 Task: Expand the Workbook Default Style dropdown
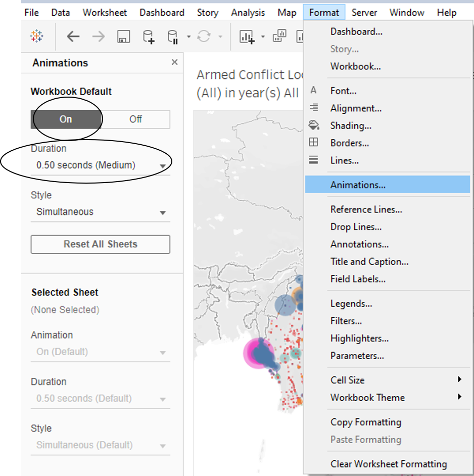(x=100, y=212)
